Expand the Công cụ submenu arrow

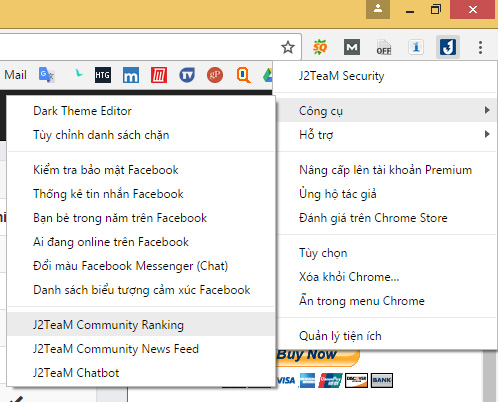coord(487,110)
